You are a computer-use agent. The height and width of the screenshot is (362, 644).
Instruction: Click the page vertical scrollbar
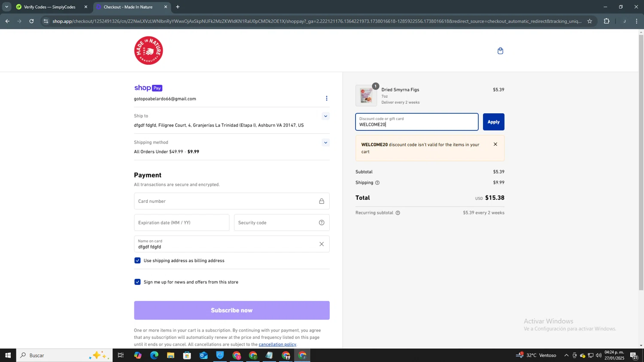tap(641, 163)
